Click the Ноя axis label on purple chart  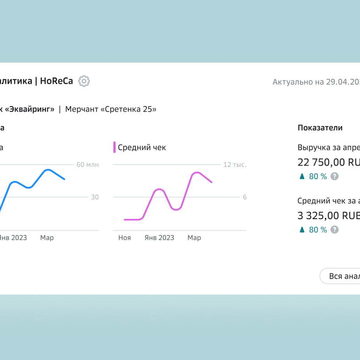pyautogui.click(x=125, y=238)
